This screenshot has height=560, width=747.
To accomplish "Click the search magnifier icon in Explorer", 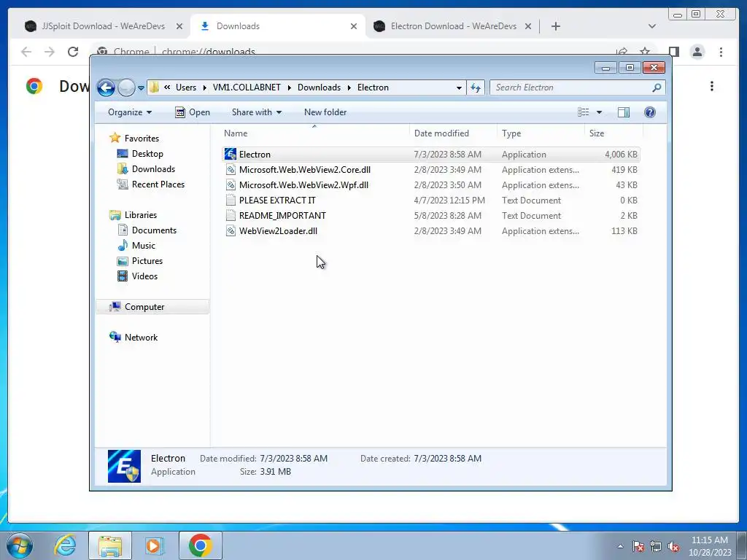I will point(657,87).
